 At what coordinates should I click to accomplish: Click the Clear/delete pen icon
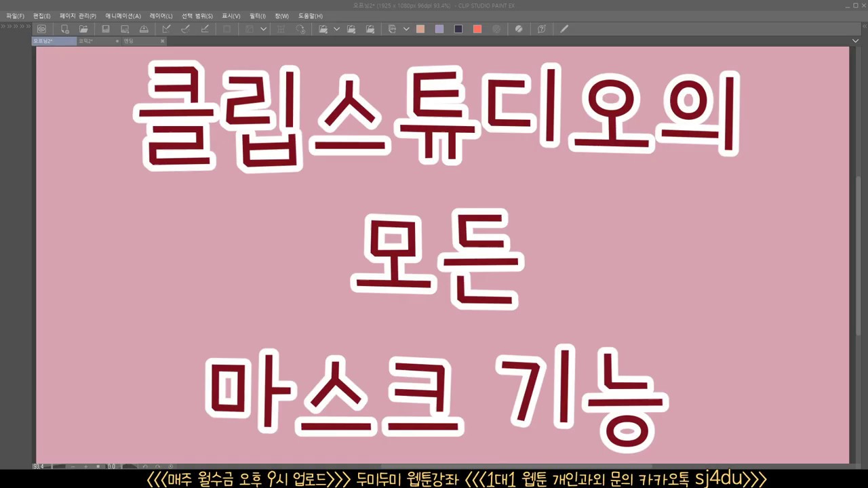tap(205, 29)
